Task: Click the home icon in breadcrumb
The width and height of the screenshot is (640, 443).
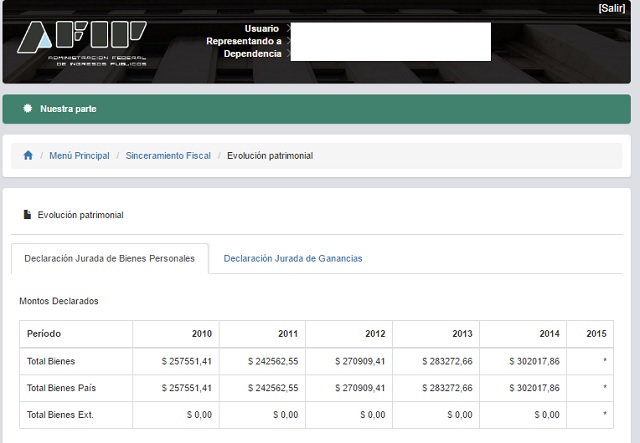Action: pyautogui.click(x=28, y=156)
